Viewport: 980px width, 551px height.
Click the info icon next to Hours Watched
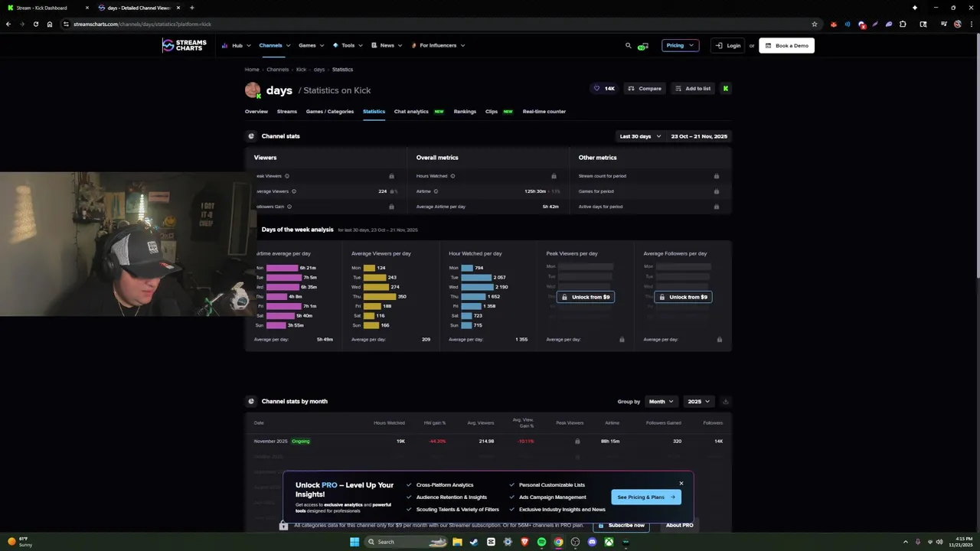pos(452,176)
